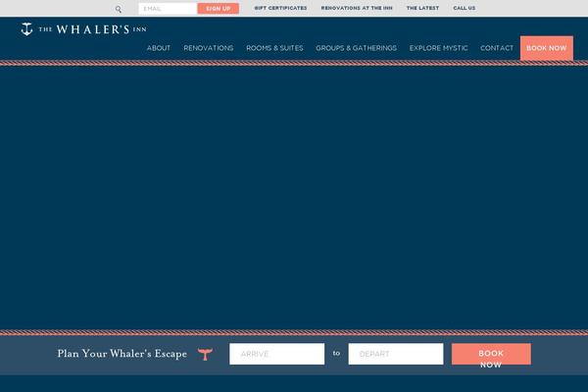This screenshot has height=392, width=588.
Task: Click the search magnifier icon
Action: tap(119, 9)
